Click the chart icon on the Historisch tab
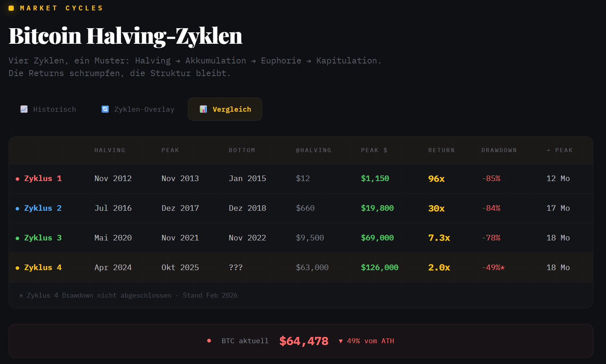Screen dimensions: 606x364 (x=24, y=109)
